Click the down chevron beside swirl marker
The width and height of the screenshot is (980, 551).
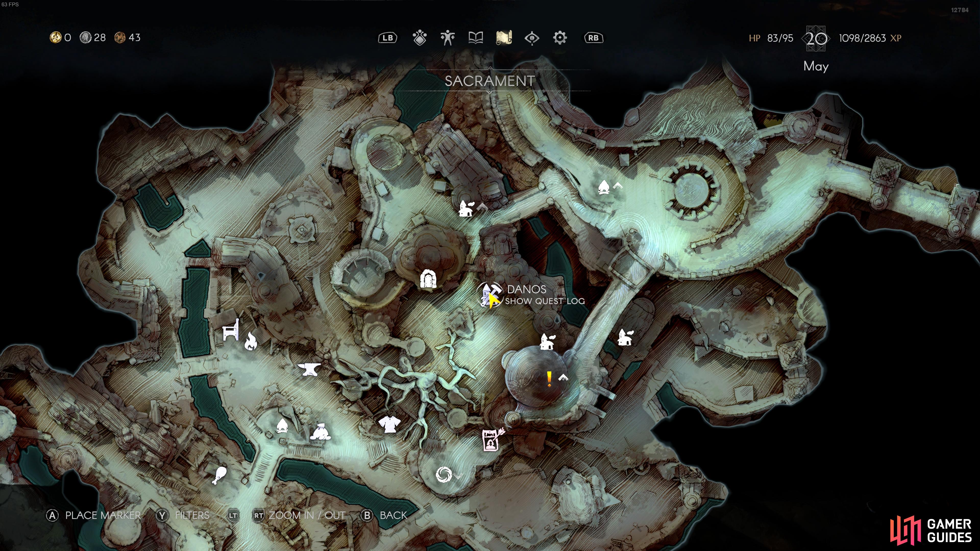click(458, 477)
